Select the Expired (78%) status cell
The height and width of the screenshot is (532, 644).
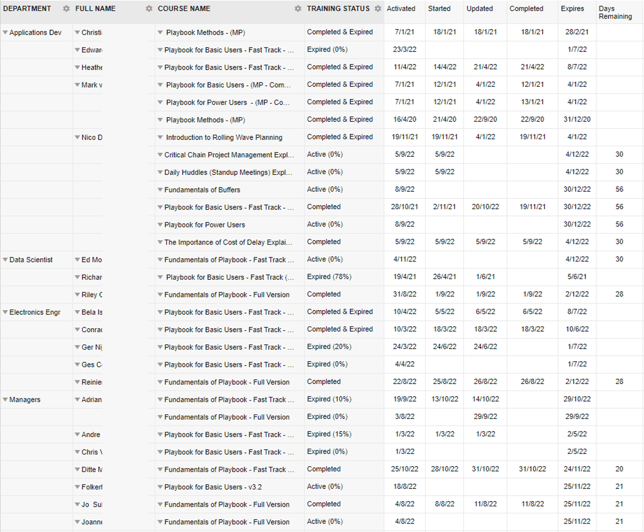click(329, 277)
